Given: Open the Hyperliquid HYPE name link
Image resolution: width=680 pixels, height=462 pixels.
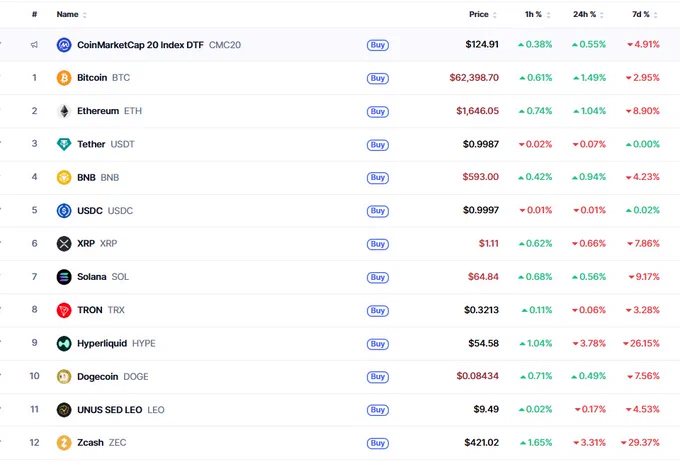Looking at the screenshot, I should click(x=116, y=344).
